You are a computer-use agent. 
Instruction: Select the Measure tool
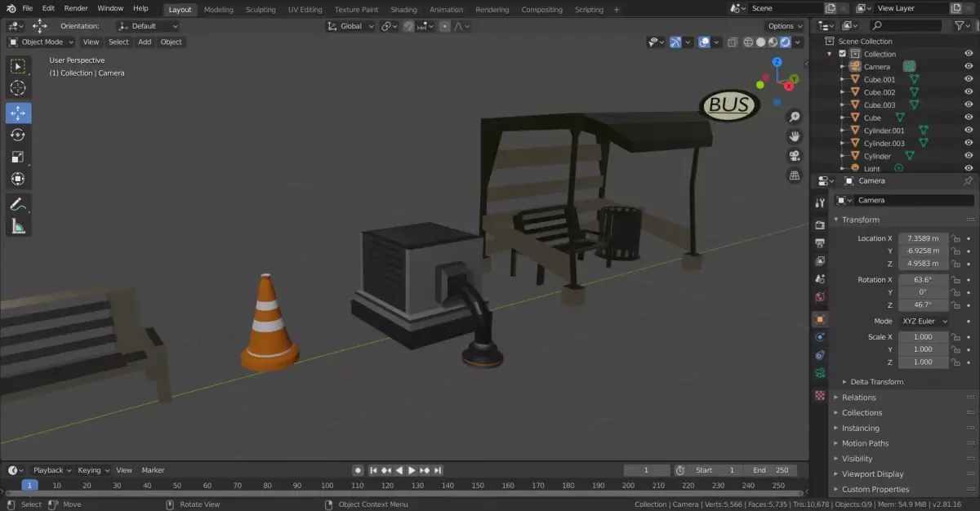18,226
